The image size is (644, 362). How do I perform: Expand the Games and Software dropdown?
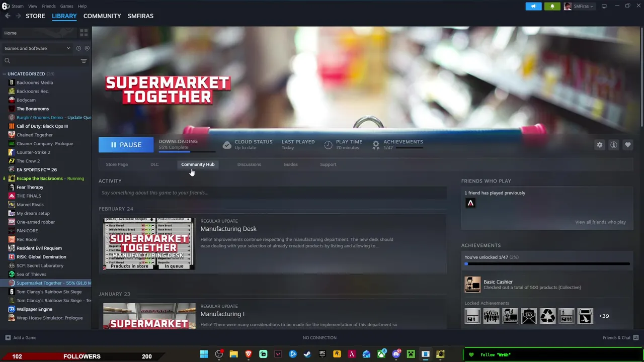point(38,48)
